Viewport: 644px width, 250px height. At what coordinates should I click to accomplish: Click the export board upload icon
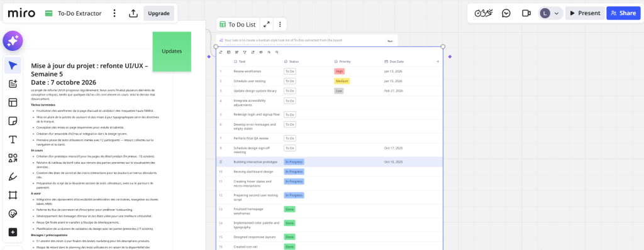click(133, 14)
